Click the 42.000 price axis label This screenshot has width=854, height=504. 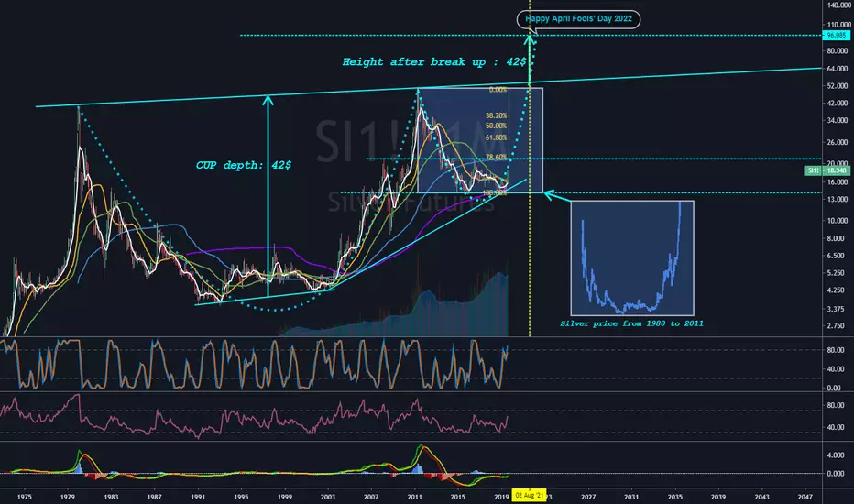pos(838,103)
